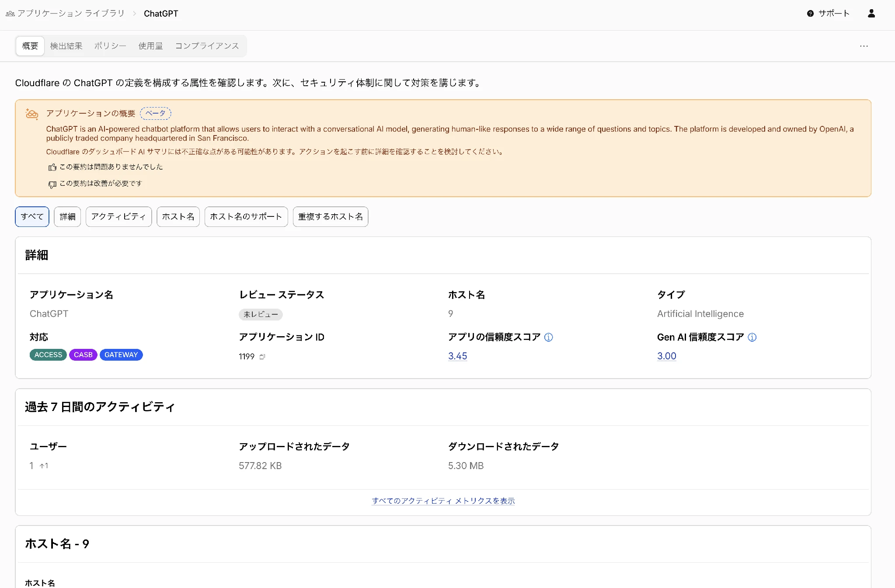The height and width of the screenshot is (588, 895).
Task: Go to アプリケーション ライブラリ breadcrumb
Action: [x=71, y=14]
